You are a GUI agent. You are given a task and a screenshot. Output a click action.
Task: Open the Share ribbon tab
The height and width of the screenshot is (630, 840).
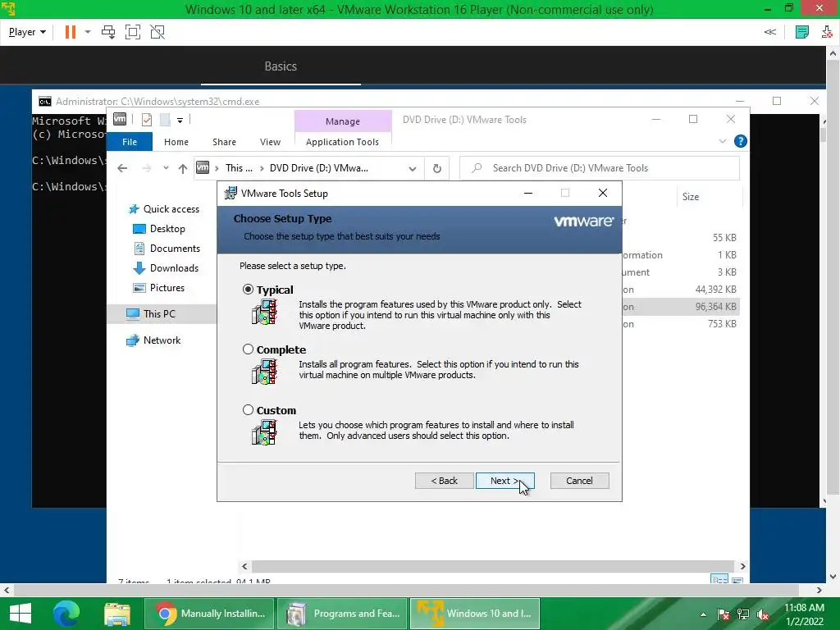coord(224,142)
